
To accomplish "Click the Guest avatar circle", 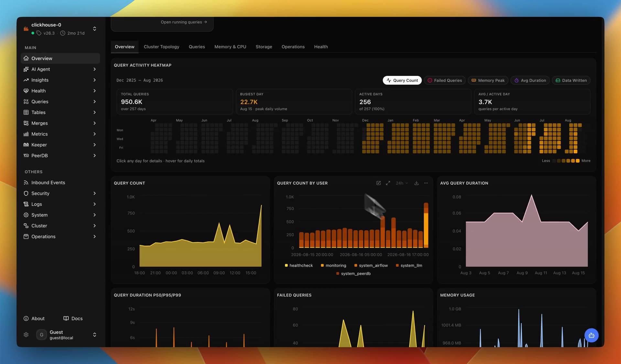I will pyautogui.click(x=41, y=335).
